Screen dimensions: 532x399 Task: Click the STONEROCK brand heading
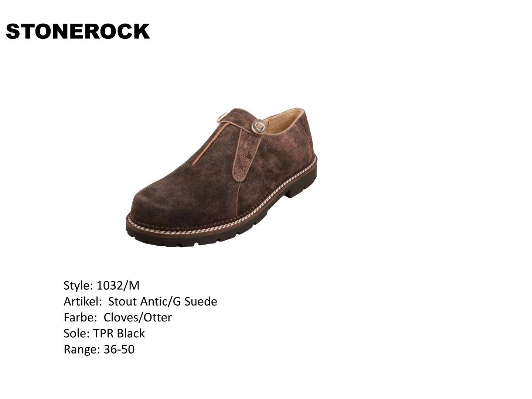click(78, 31)
